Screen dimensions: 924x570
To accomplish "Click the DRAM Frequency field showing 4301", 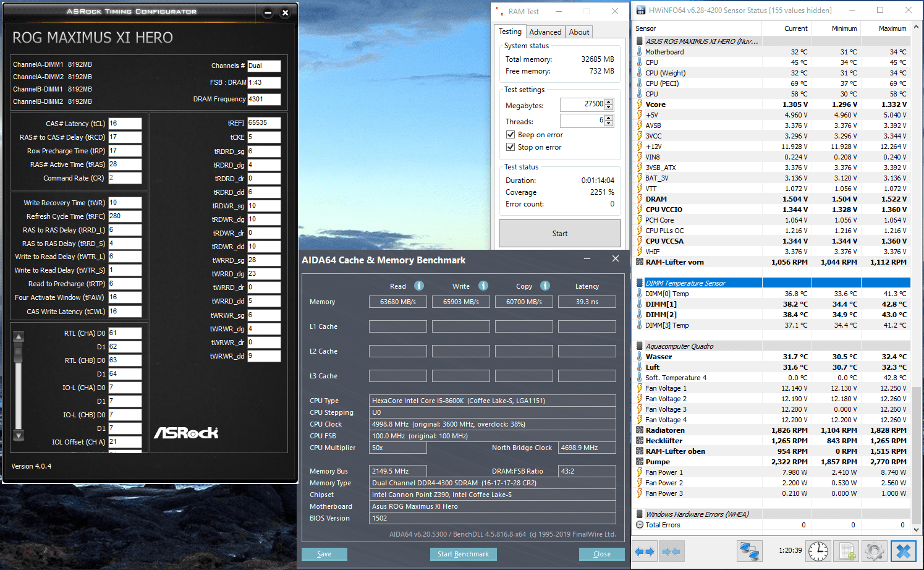I will pos(264,99).
